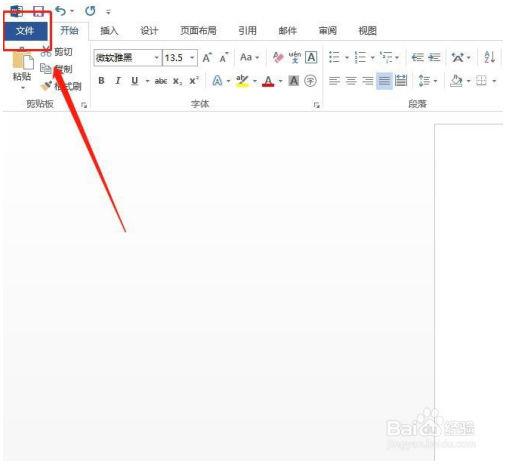This screenshot has height=464, width=506.
Task: Center align the paragraph
Action: (351, 81)
